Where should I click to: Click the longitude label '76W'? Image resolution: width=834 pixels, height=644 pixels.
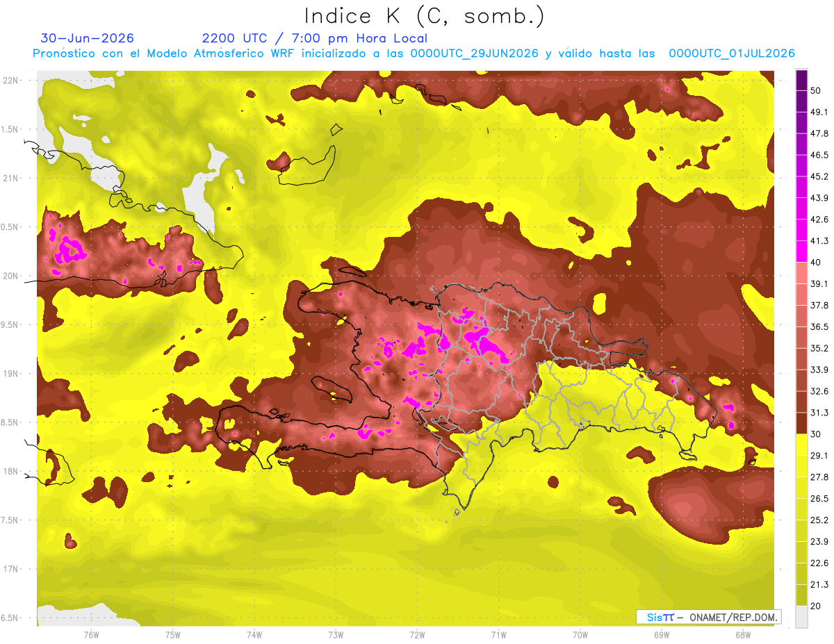coord(91,635)
